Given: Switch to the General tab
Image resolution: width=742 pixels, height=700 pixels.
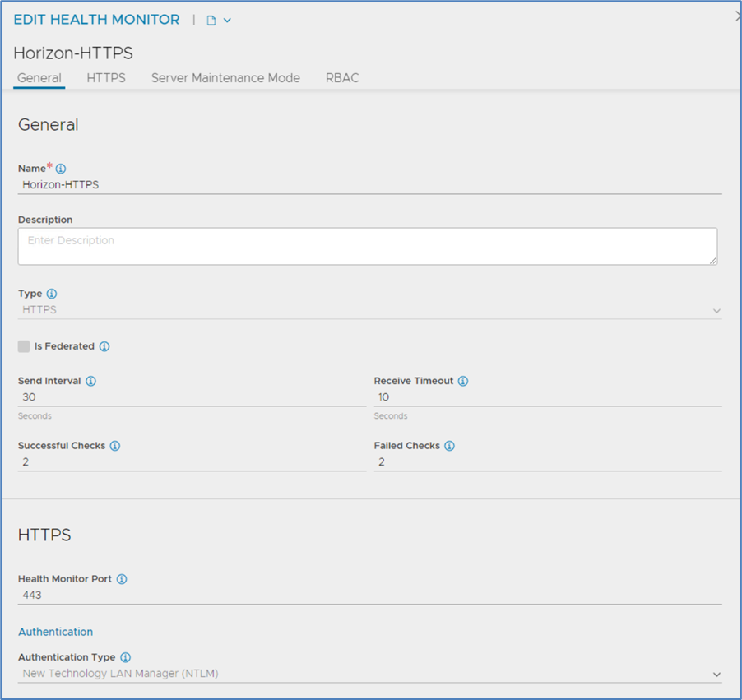Looking at the screenshot, I should click(x=39, y=78).
